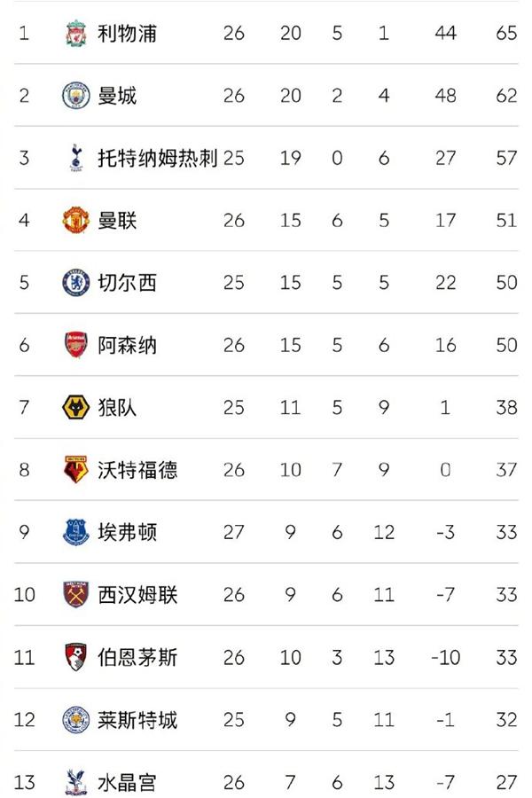Open team name 利物浦
Screen dimensions: 532x798
point(127,33)
